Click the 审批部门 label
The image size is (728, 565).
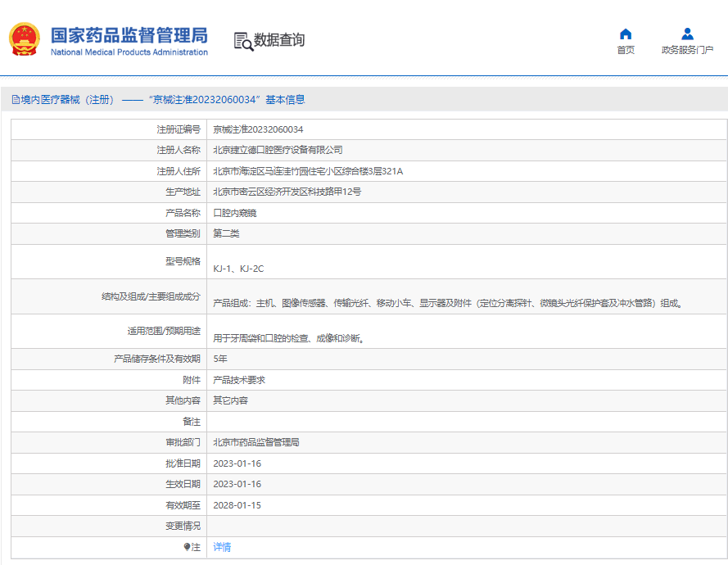183,442
